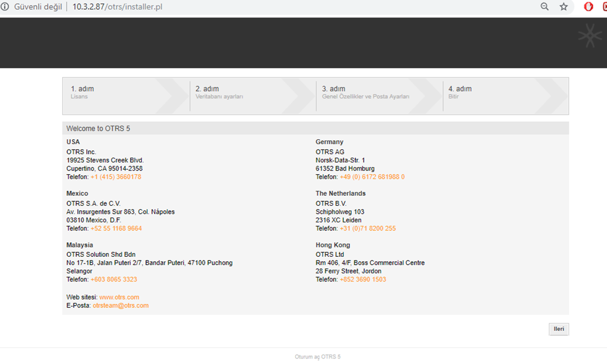Click the 'Malaysia' country heading
This screenshot has height=364, width=607.
pyautogui.click(x=79, y=245)
